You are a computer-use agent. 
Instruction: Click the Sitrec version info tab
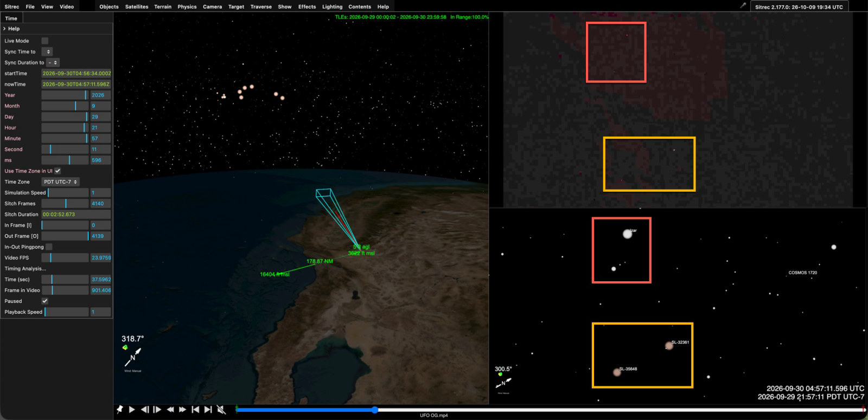(x=799, y=7)
